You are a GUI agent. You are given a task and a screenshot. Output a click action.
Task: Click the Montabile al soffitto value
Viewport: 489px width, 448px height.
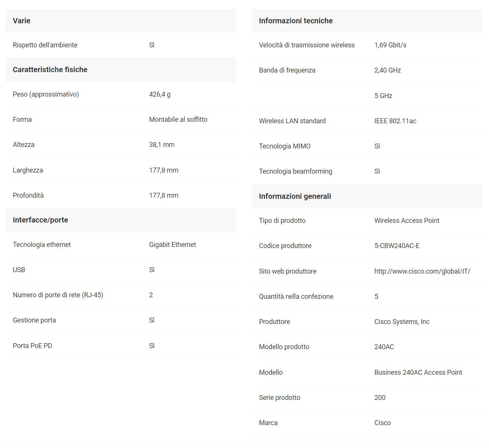coord(178,120)
